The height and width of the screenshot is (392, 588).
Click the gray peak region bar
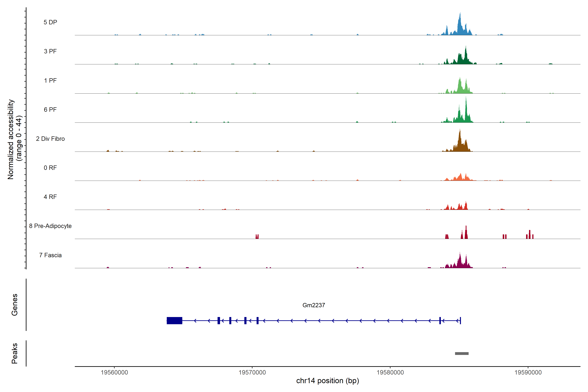pyautogui.click(x=462, y=353)
